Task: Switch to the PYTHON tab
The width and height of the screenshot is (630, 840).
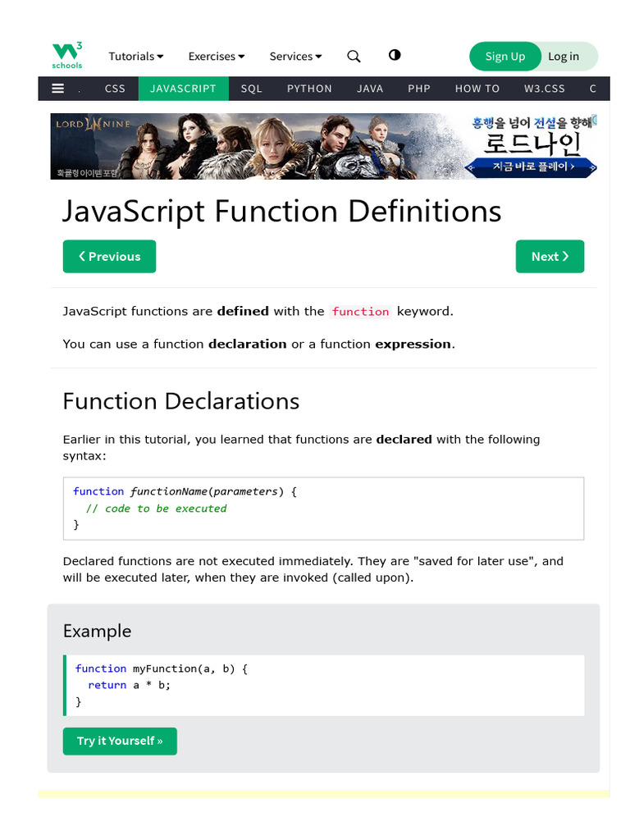Action: (309, 89)
